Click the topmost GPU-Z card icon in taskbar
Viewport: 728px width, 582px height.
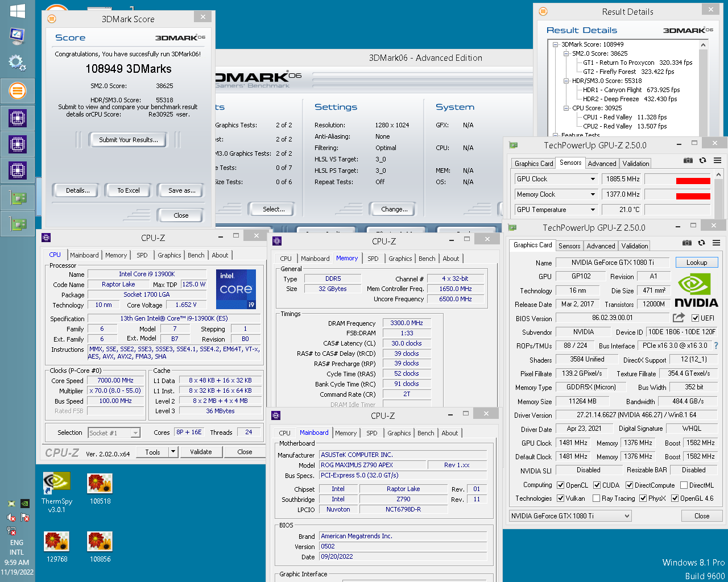point(17,198)
